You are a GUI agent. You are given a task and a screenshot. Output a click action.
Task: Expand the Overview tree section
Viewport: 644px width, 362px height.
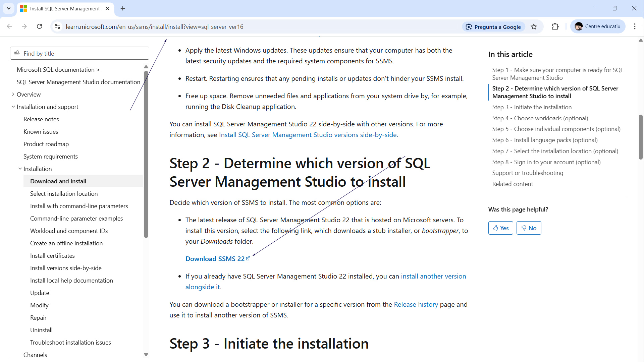(x=13, y=95)
